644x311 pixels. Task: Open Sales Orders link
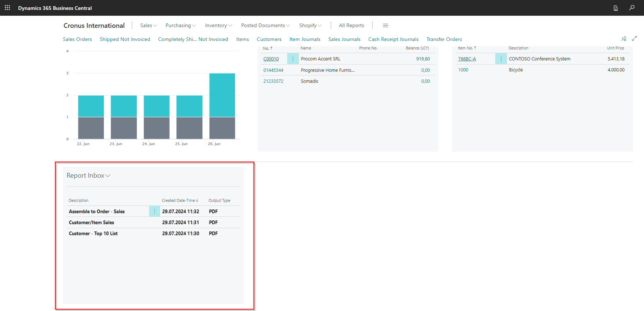(x=77, y=39)
